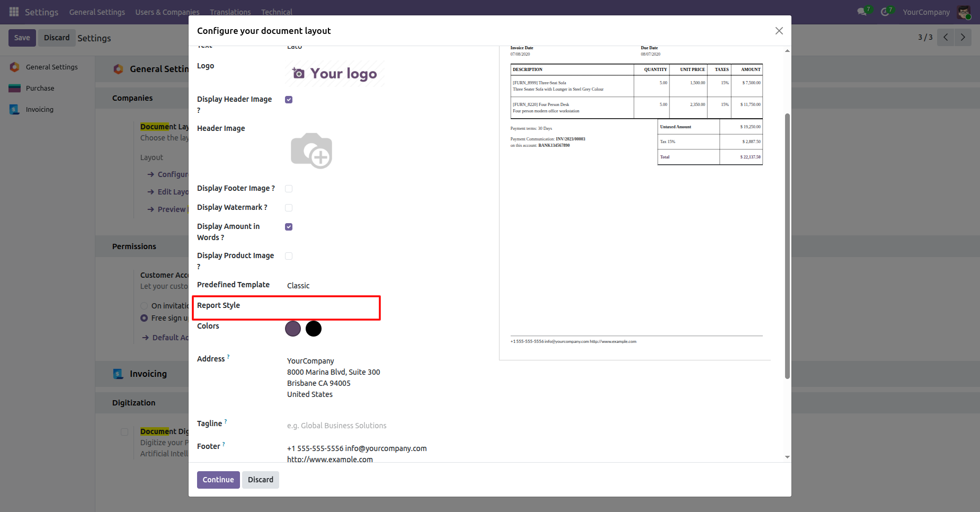Viewport: 980px width, 512px height.
Task: Open the conversations chat icon
Action: coord(862,12)
